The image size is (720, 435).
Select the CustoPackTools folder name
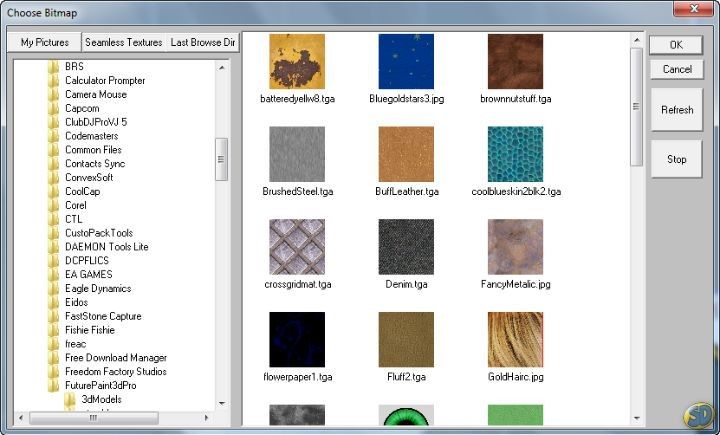[99, 233]
